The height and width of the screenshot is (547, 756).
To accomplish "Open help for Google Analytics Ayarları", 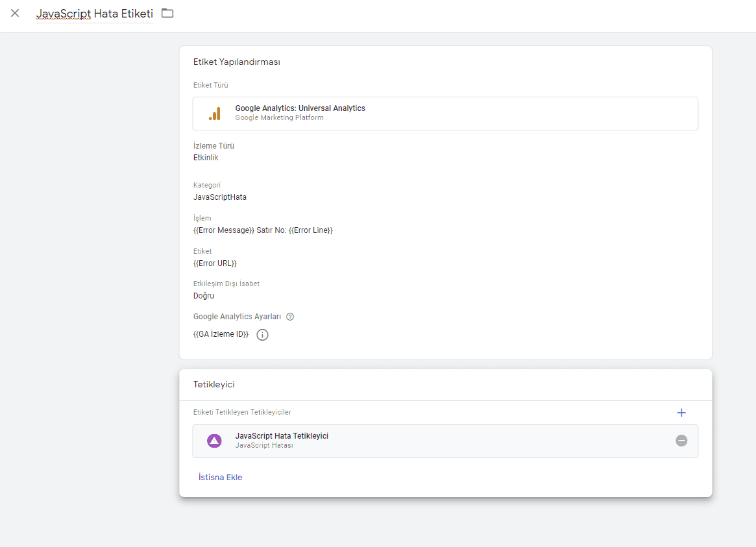I will click(290, 317).
